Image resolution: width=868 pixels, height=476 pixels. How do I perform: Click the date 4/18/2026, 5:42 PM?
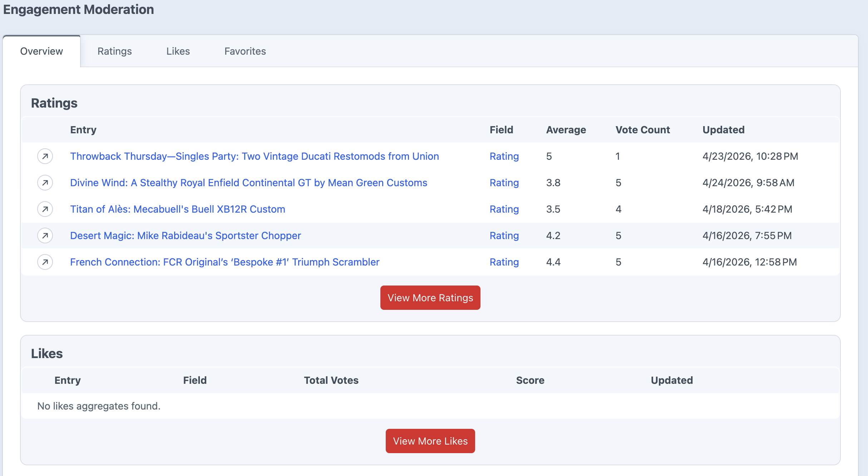pos(748,209)
